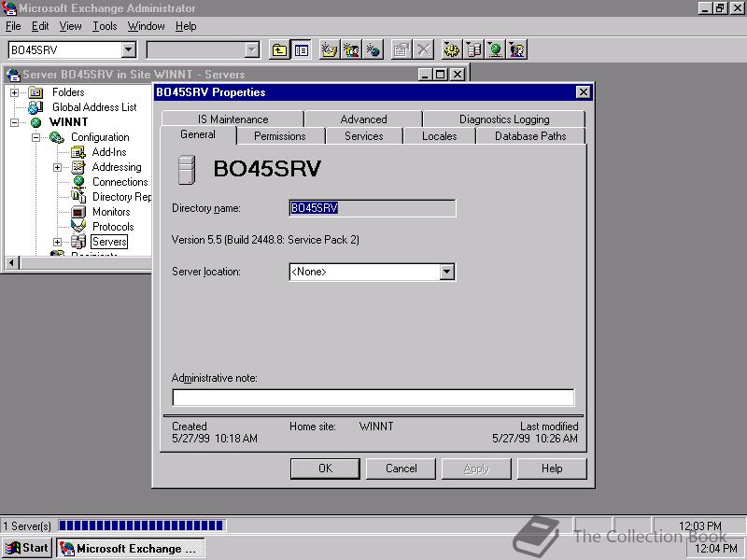The width and height of the screenshot is (747, 560).
Task: Open the File menu
Action: (13, 26)
